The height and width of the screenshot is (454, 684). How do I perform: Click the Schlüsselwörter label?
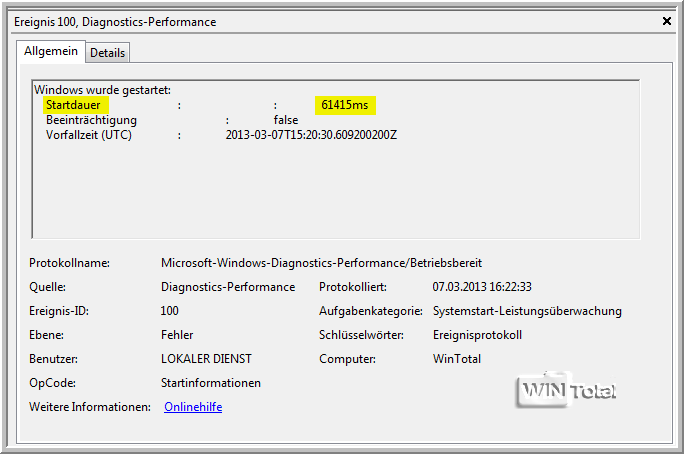(x=361, y=335)
